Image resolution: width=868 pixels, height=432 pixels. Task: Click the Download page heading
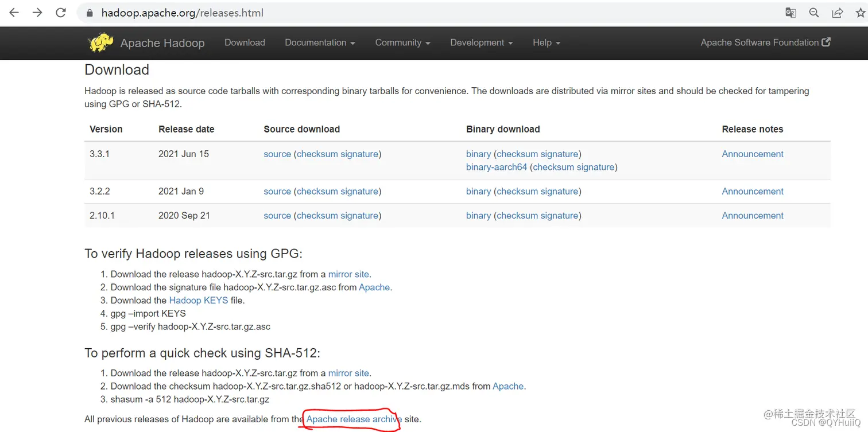point(117,69)
